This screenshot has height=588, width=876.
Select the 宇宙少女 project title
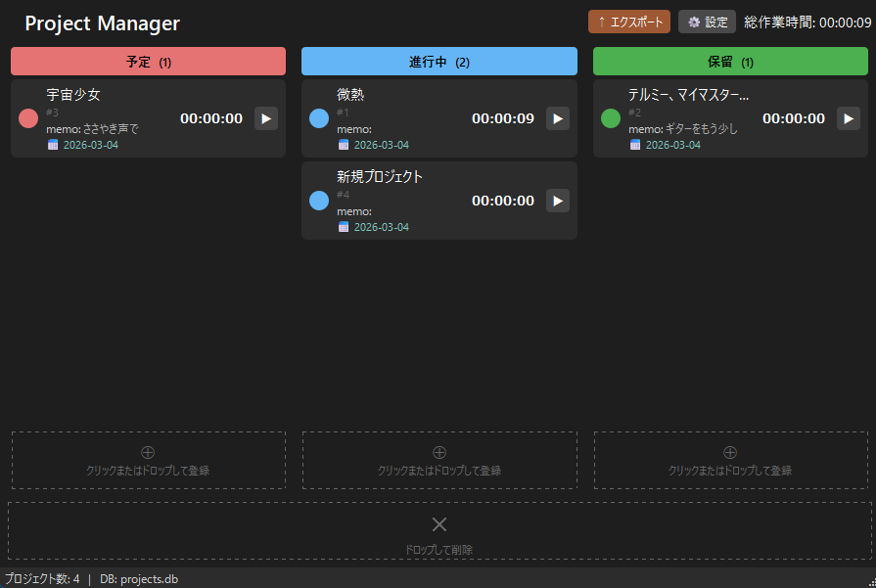click(73, 94)
